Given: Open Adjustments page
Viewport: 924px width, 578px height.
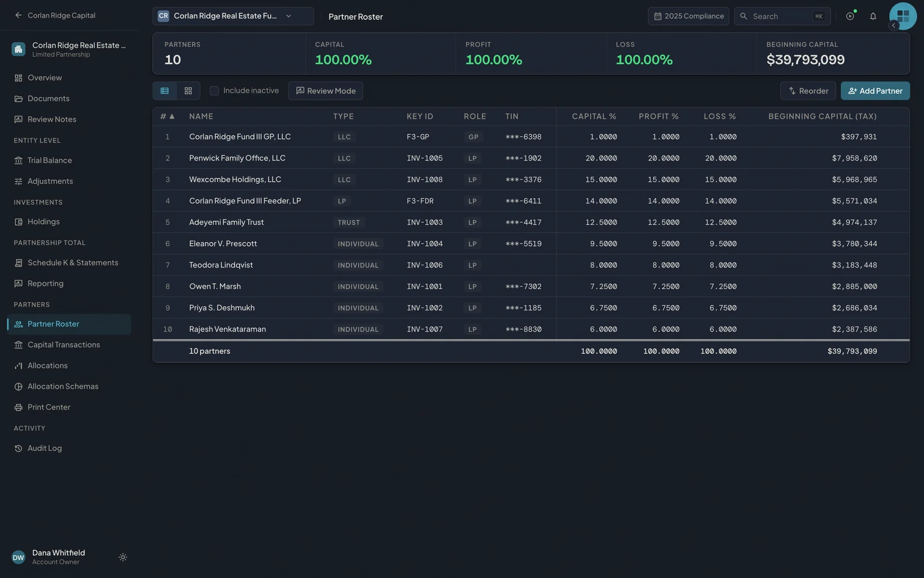Looking at the screenshot, I should click(69, 181).
